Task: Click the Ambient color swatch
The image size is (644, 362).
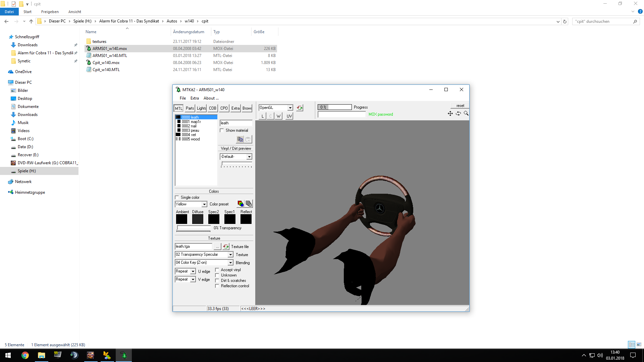Action: click(181, 219)
